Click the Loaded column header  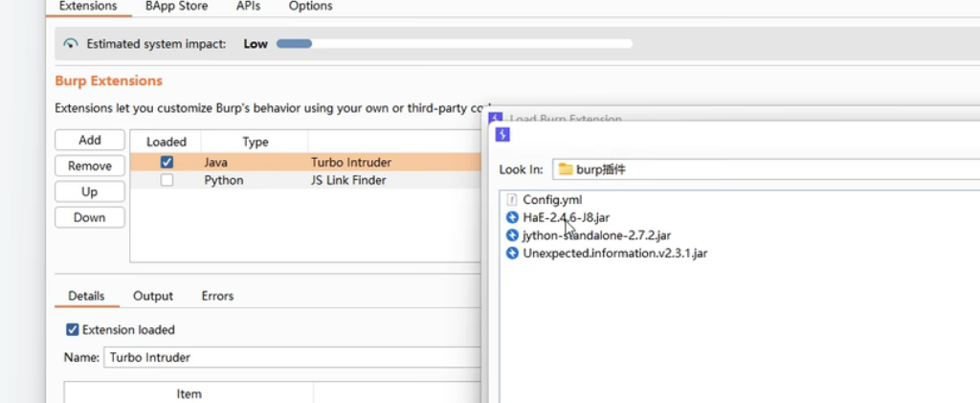coord(167,142)
